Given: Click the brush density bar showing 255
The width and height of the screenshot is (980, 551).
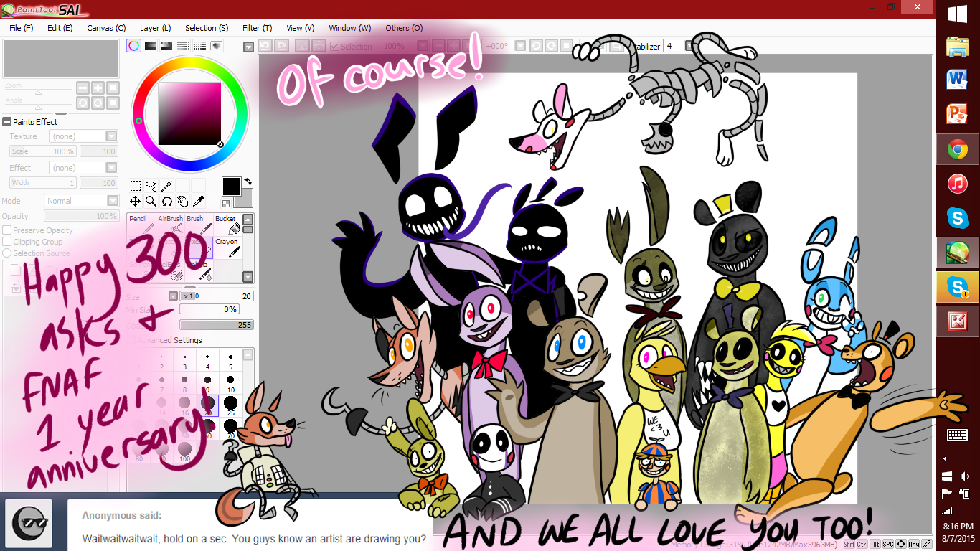Looking at the screenshot, I should [x=217, y=324].
